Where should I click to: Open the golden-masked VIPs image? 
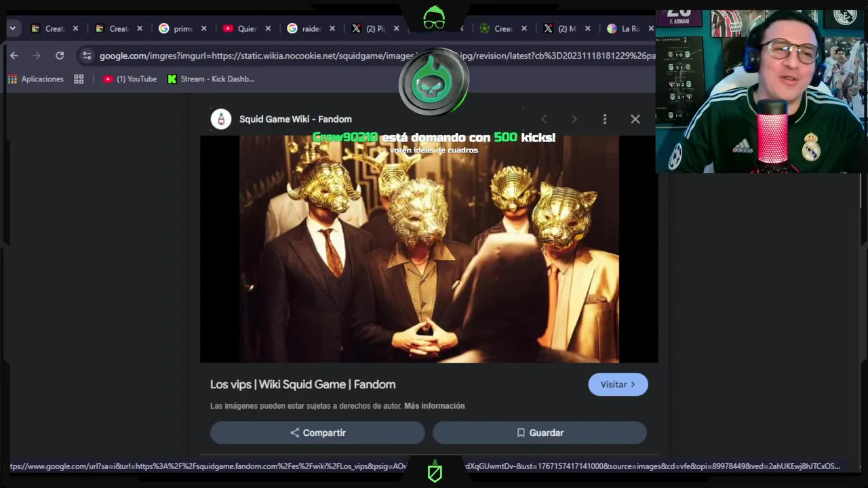[429, 249]
